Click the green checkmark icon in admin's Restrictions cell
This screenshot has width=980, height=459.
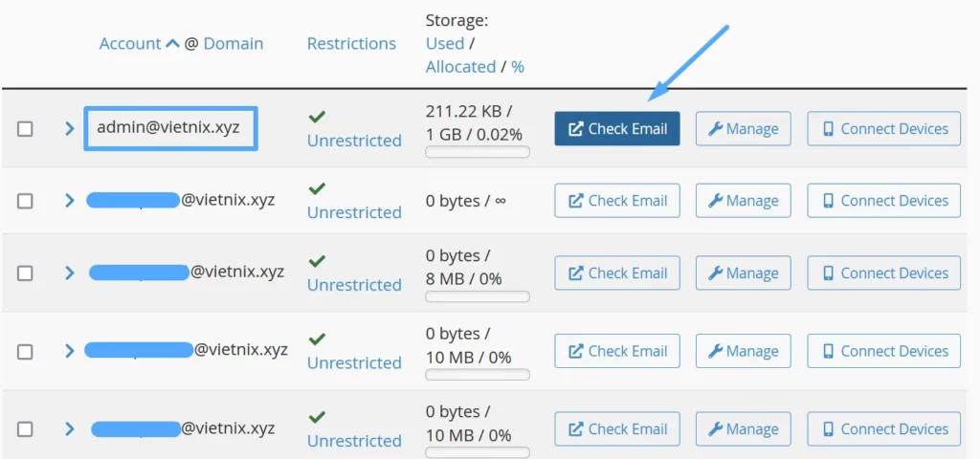317,117
